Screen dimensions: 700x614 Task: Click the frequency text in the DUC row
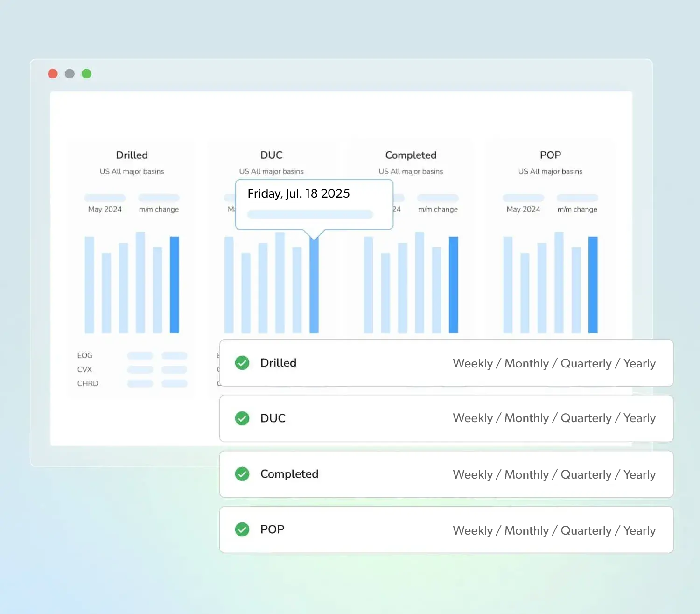click(554, 418)
